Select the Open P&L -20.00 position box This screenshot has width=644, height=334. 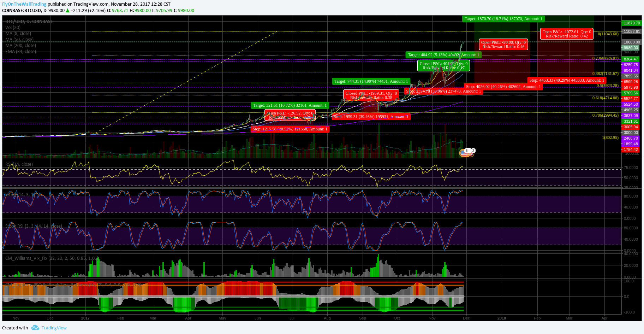[x=503, y=45]
